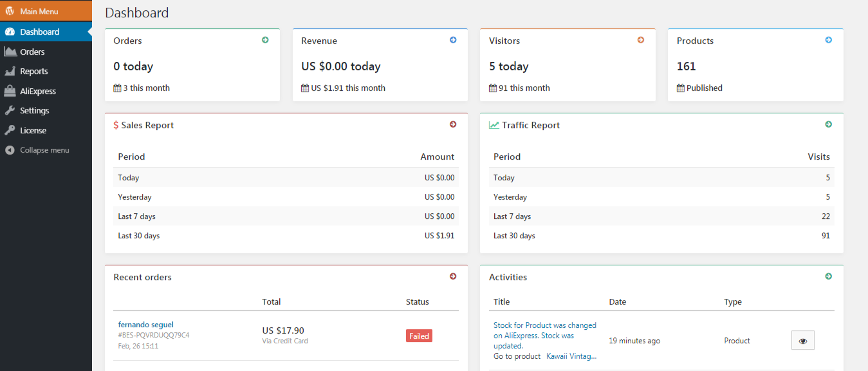
Task: Open full Sales Report via red arrow
Action: 453,124
